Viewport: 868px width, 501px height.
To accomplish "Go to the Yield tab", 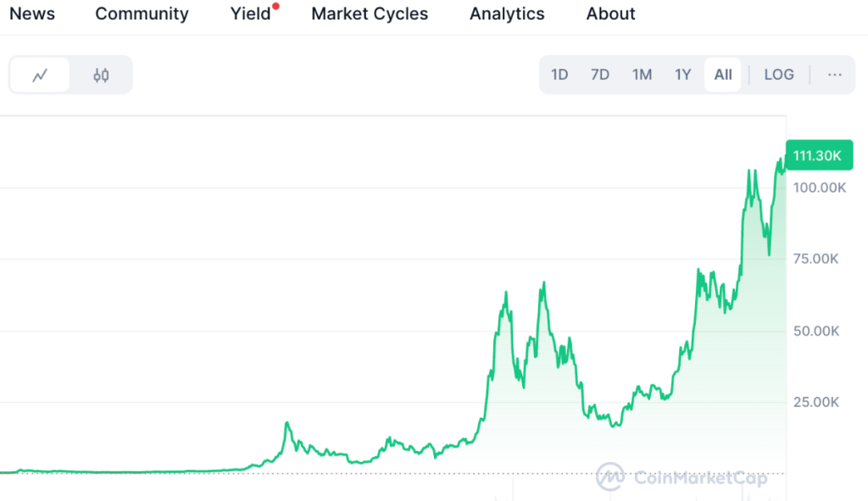I will [250, 14].
